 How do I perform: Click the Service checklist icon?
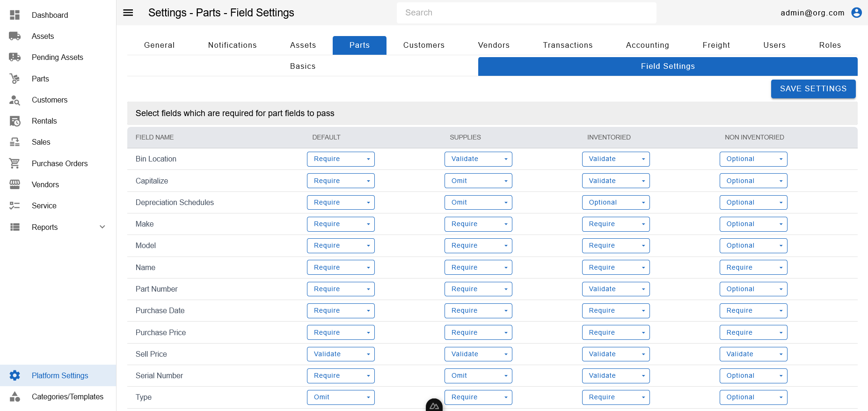[x=15, y=205]
